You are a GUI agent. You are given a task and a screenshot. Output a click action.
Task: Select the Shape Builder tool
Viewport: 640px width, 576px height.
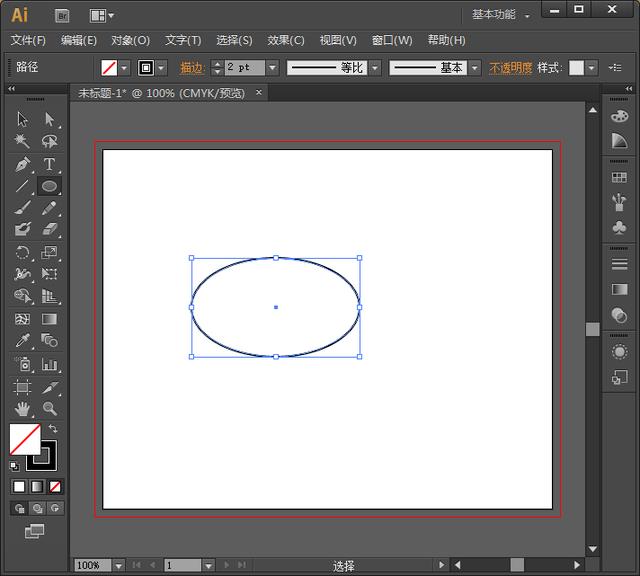[22, 296]
